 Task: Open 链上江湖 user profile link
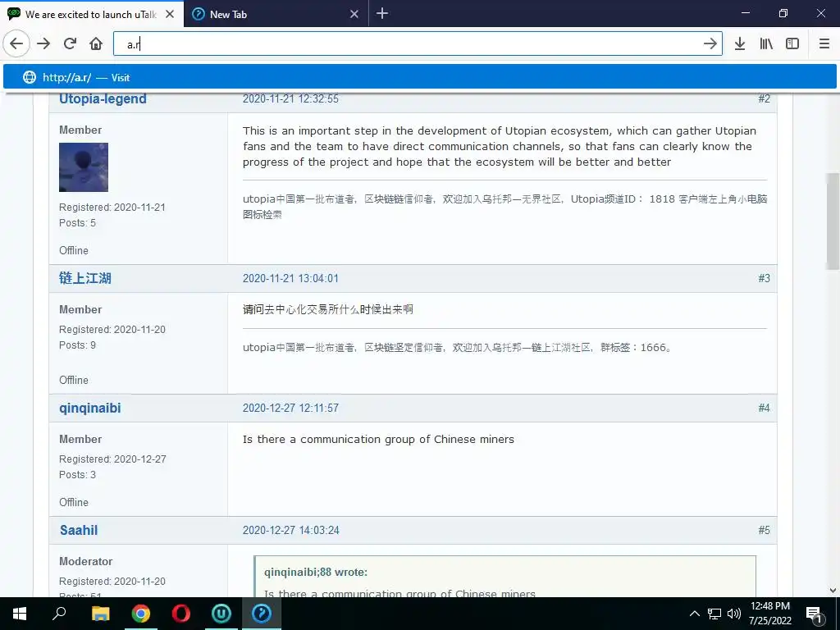[85, 278]
